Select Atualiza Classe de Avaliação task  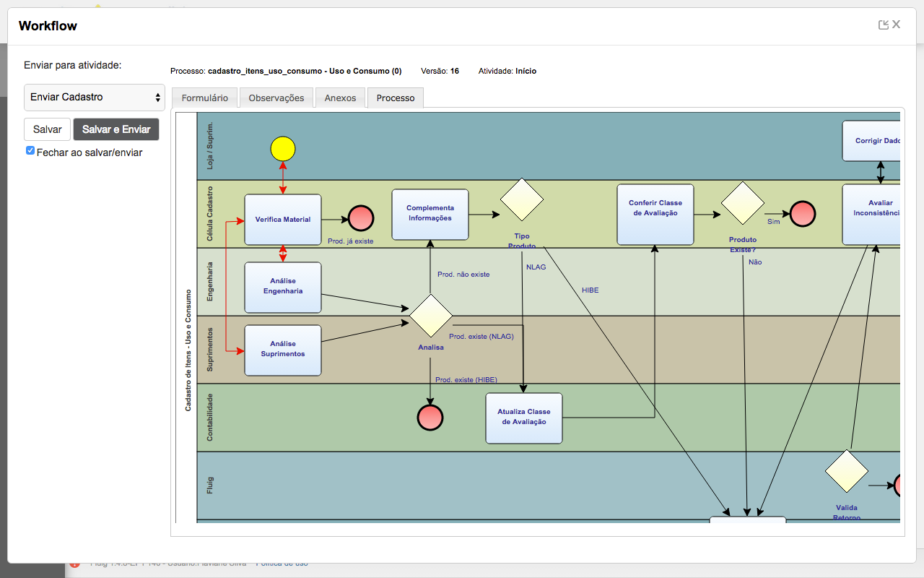524,418
